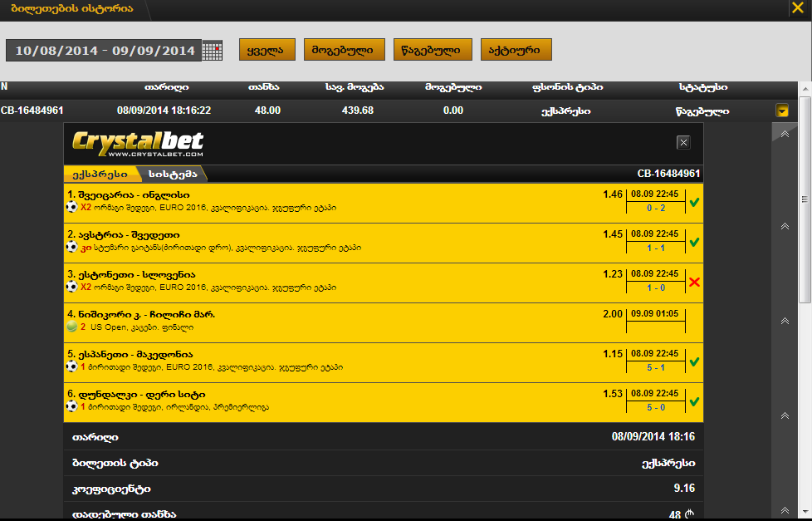This screenshot has height=521, width=812.
Task: Click the match title ნიშიკორი კ. - ჩილიჩი მარ.
Action: tap(146, 314)
